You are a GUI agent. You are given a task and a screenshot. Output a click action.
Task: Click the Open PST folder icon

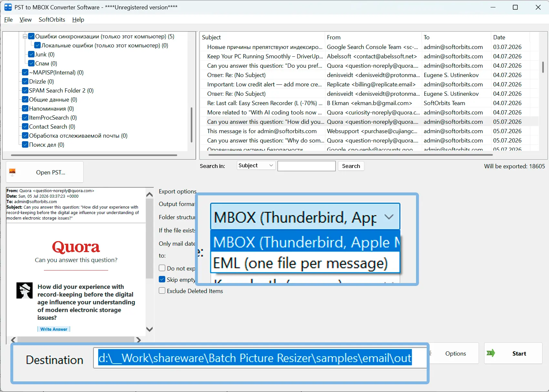[13, 172]
